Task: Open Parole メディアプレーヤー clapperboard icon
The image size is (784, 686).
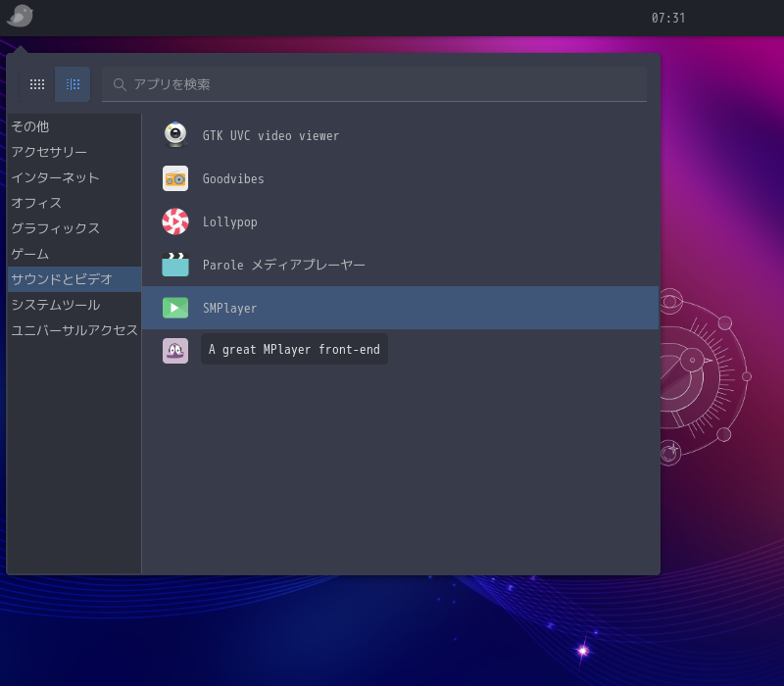Action: click(175, 265)
